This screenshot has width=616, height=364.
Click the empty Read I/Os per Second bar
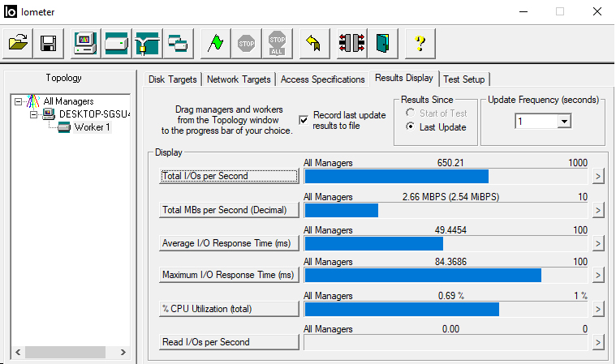[446, 342]
